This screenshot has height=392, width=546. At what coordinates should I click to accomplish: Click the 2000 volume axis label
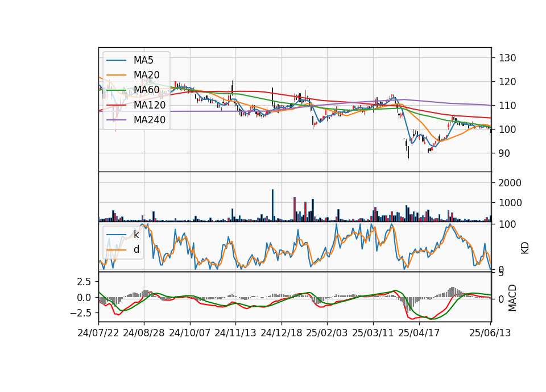coord(510,183)
